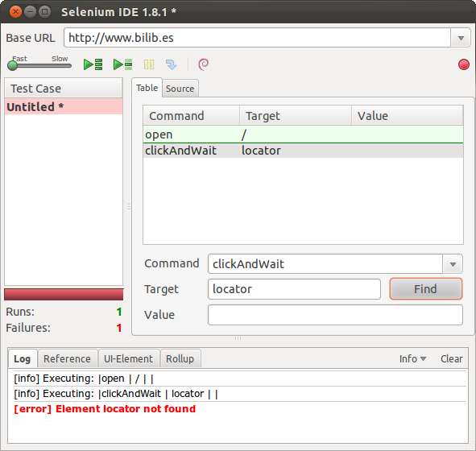Apply rollup rules swirl icon

204,64
